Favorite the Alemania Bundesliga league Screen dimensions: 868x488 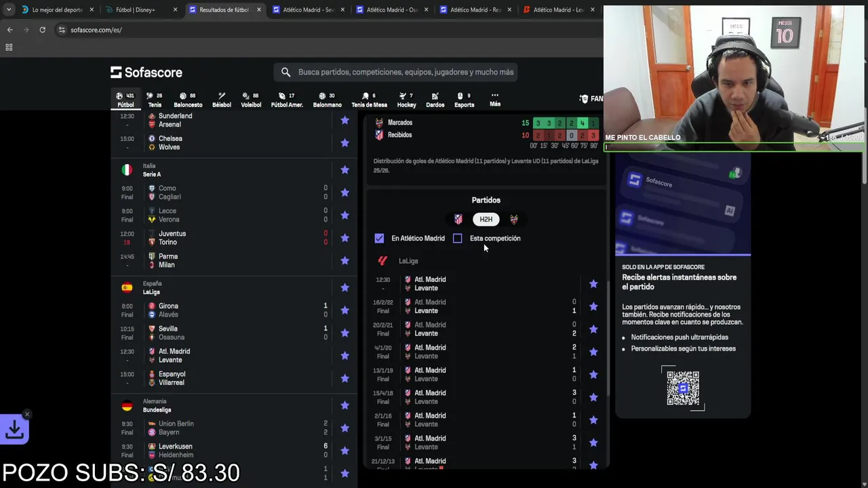[x=344, y=405]
